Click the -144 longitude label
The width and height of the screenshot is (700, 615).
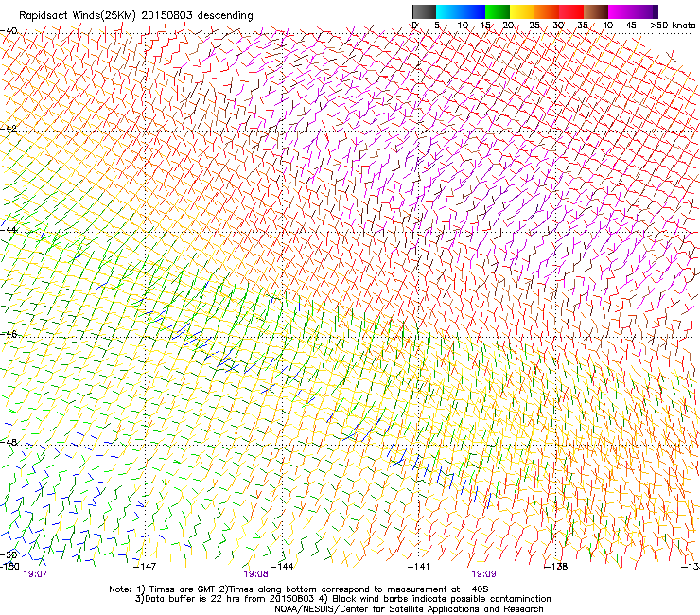click(282, 567)
